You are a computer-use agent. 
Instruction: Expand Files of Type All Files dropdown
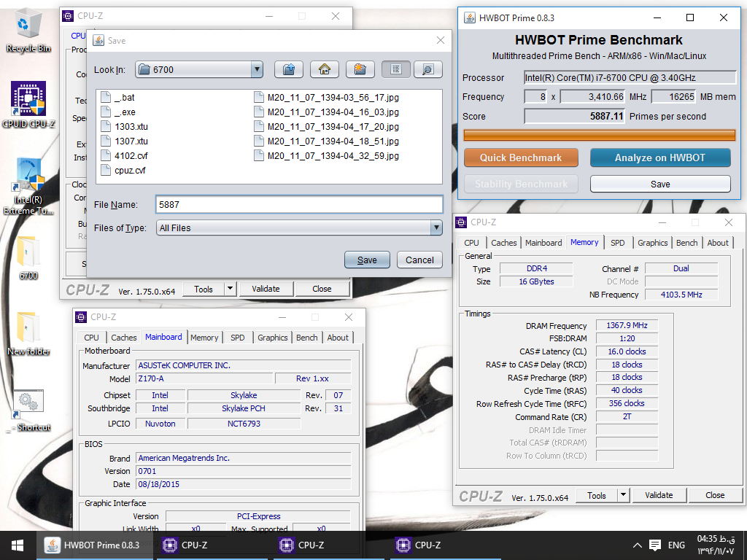coord(436,227)
